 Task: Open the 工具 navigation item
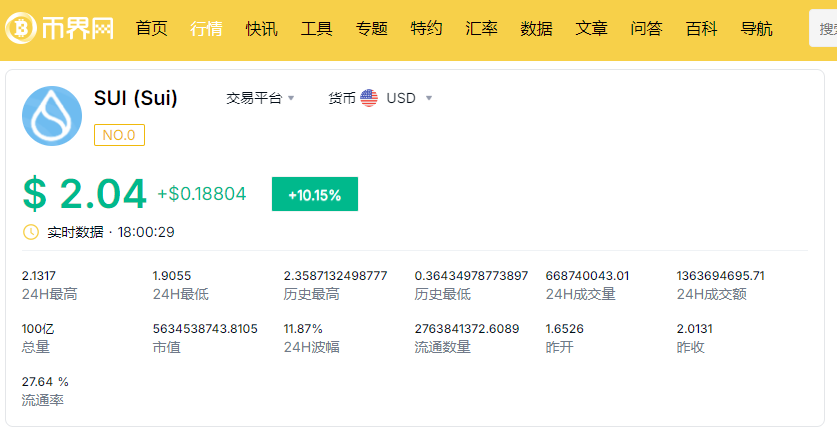point(317,29)
